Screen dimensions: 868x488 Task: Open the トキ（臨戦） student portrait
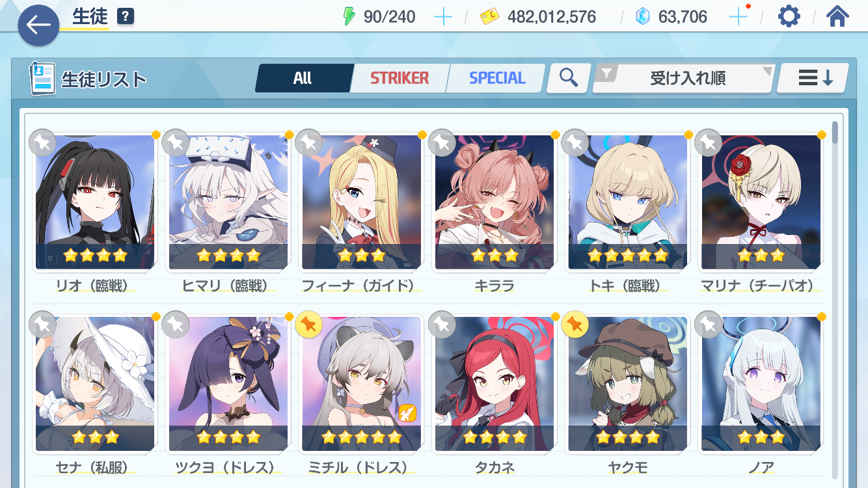628,202
